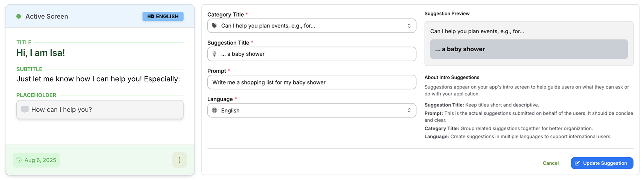Viewport: 644px width, 180px height.
Task: Expand the Category Title dropdown
Action: pos(409,26)
